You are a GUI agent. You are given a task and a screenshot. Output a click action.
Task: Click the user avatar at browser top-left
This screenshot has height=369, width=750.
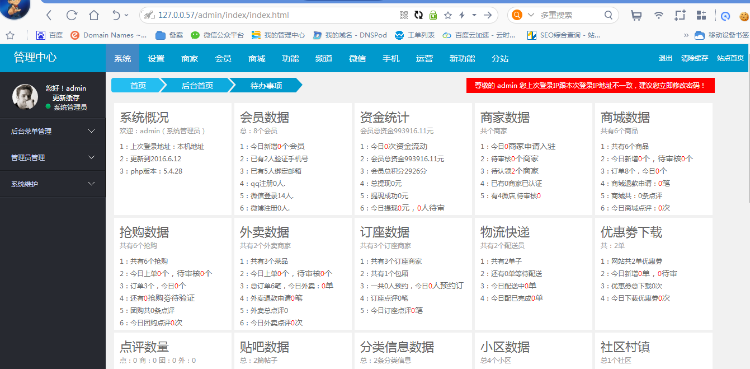(x=14, y=9)
